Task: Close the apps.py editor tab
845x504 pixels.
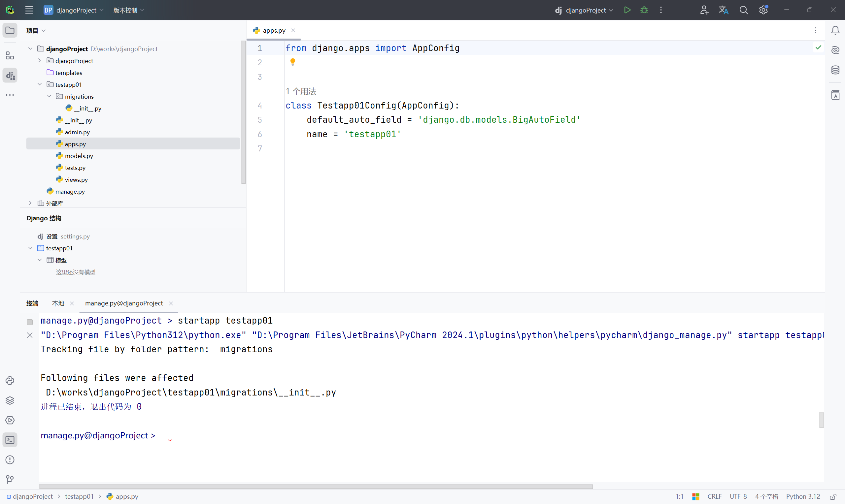Action: point(293,31)
